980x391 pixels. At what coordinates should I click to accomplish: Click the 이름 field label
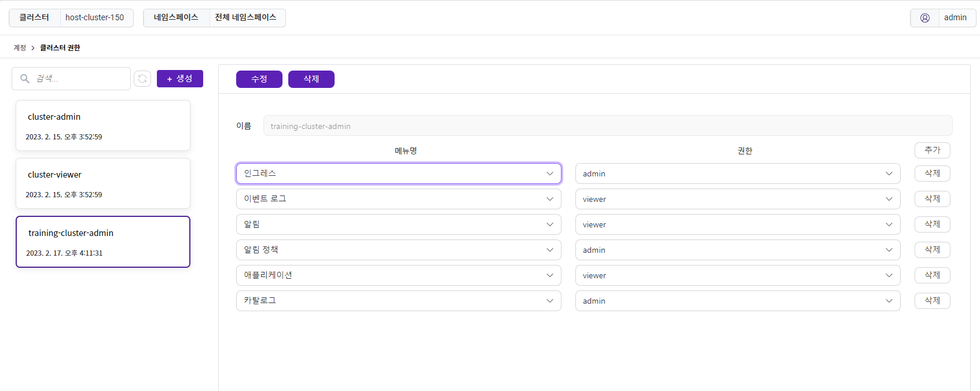[x=244, y=126]
